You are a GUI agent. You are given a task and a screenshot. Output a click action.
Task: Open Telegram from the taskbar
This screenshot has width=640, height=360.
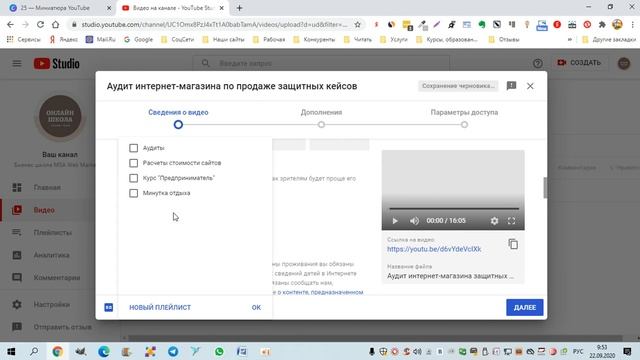[173, 351]
